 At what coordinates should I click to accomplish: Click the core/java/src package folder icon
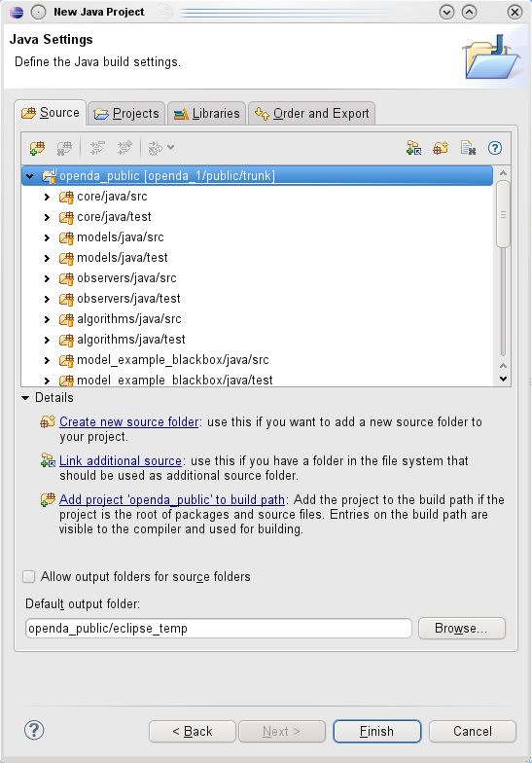coord(66,197)
